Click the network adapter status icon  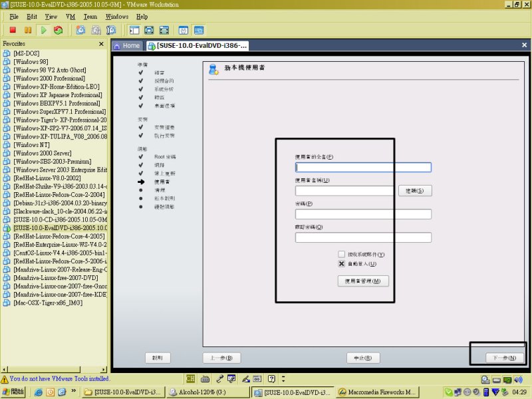[507, 380]
